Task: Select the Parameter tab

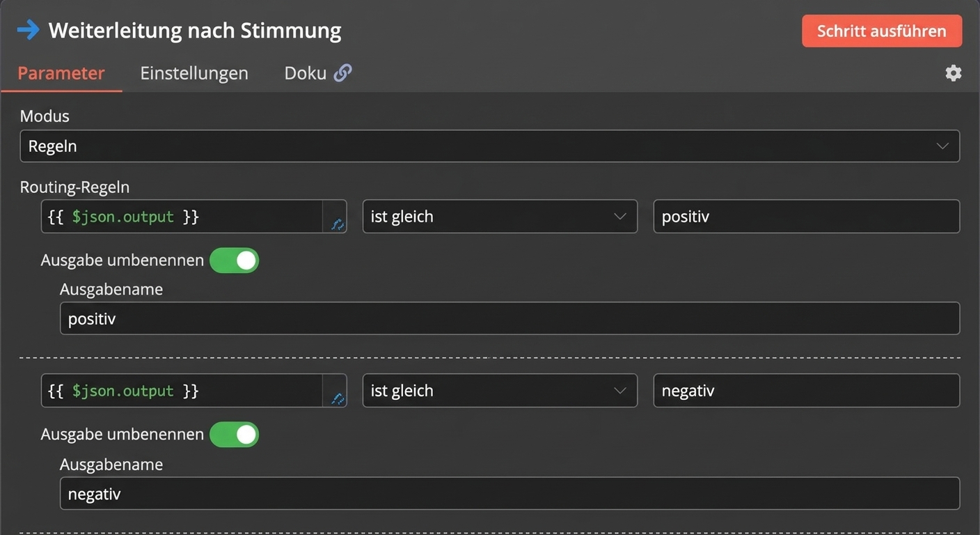Action: click(x=61, y=73)
